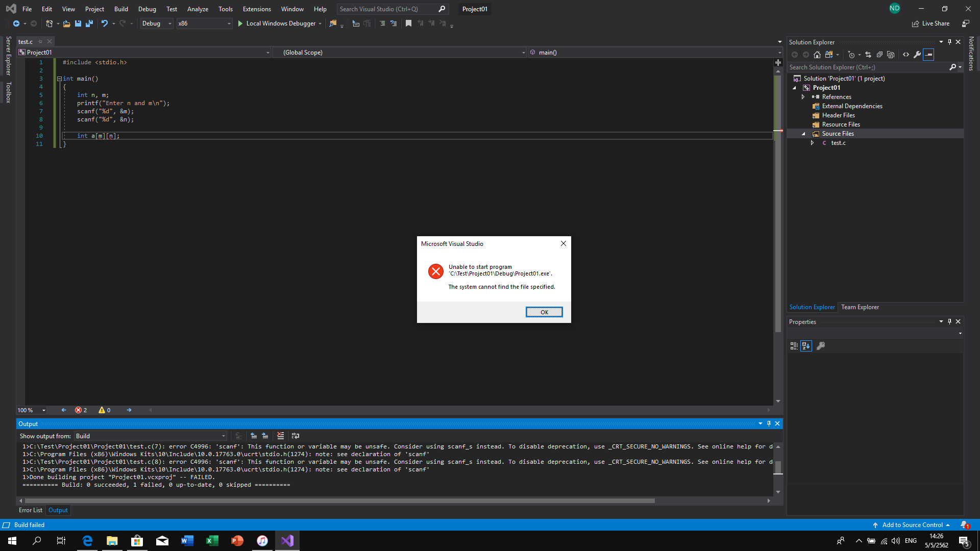
Task: Click the Solution Explorer Home icon
Action: [817, 55]
